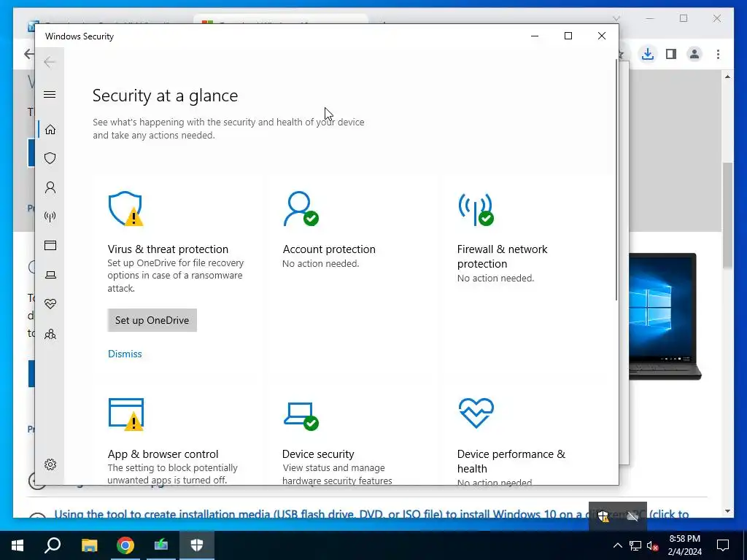Toggle Chrome side panel icon
The image size is (747, 560).
pyautogui.click(x=671, y=54)
